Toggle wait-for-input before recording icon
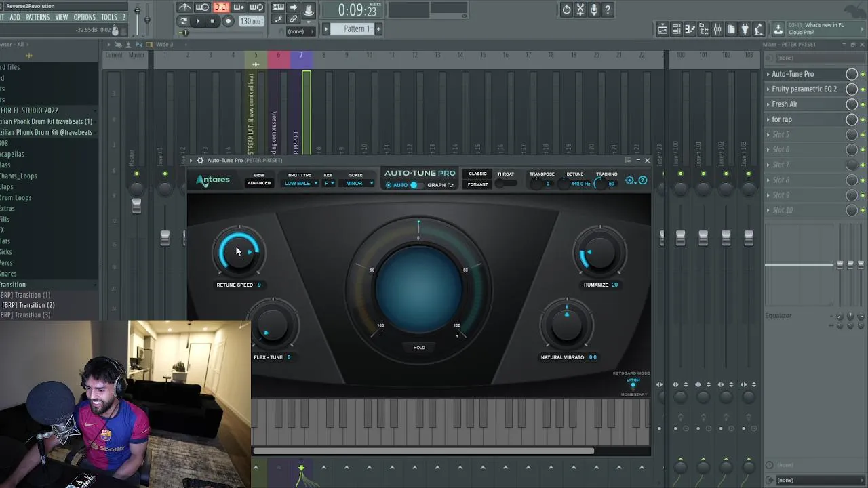The height and width of the screenshot is (488, 868). (x=203, y=8)
